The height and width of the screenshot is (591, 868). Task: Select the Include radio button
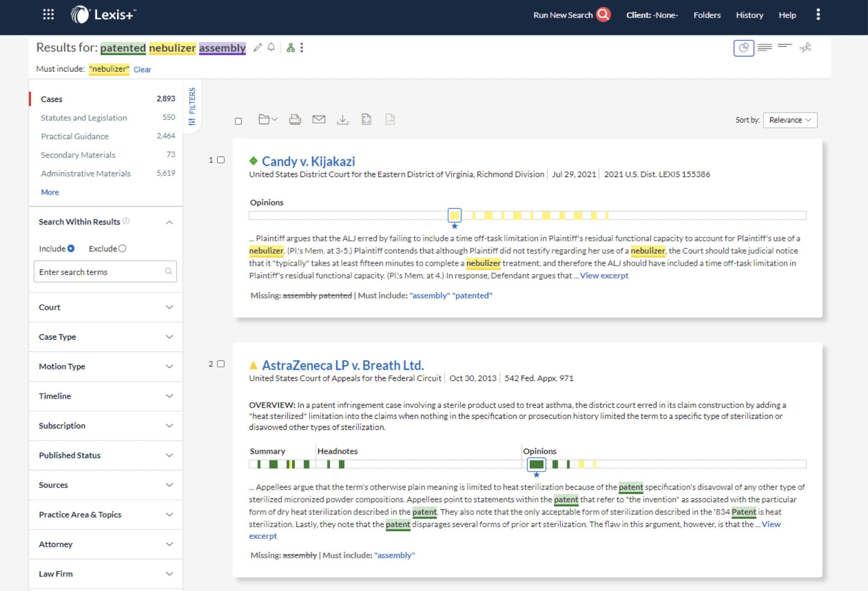click(71, 248)
